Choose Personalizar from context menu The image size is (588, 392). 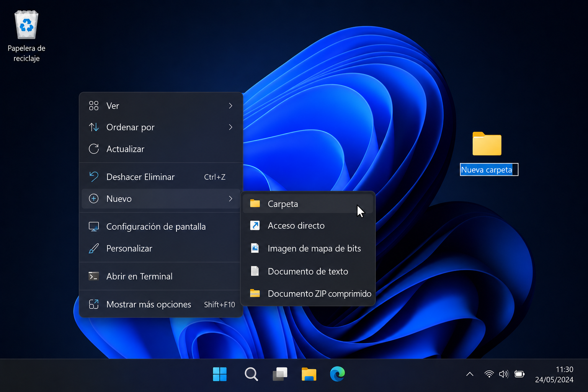pyautogui.click(x=161, y=248)
